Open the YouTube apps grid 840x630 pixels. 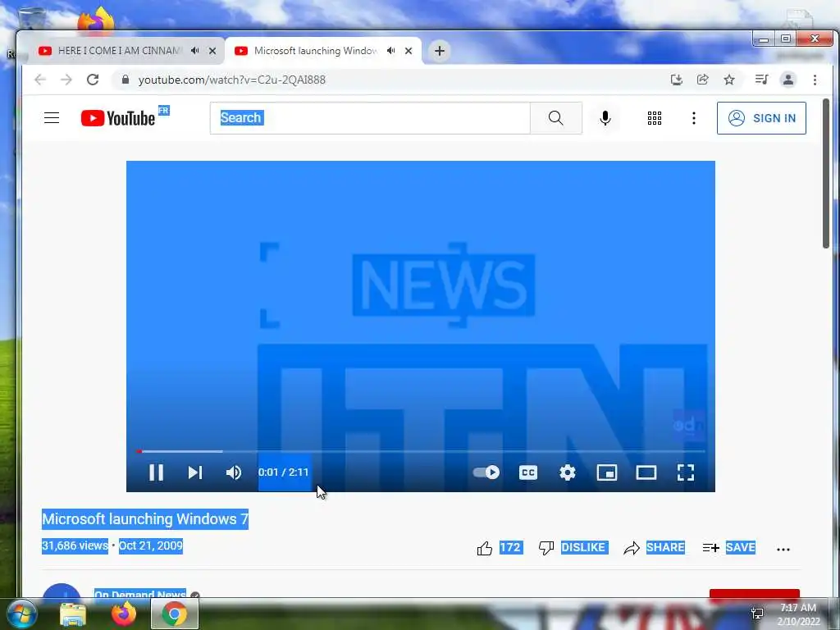point(654,118)
